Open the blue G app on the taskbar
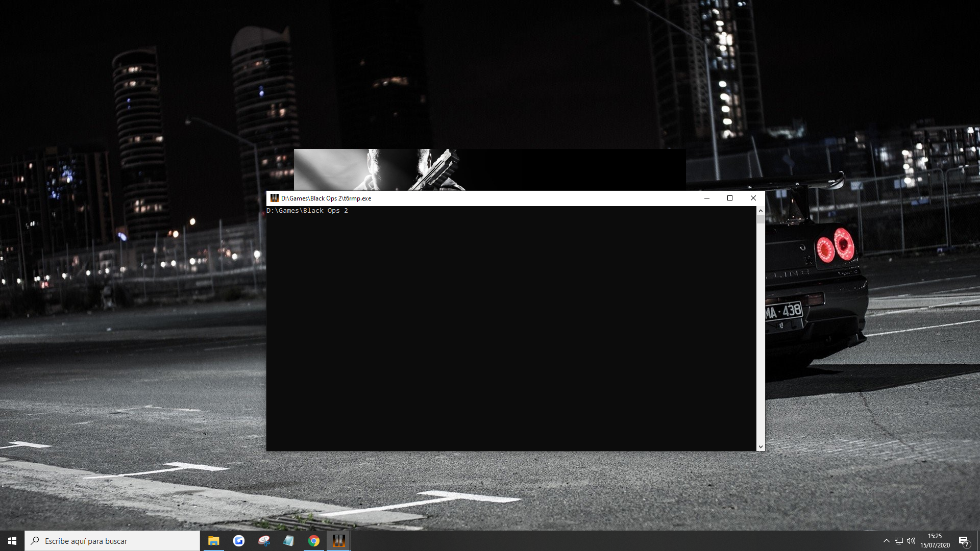 click(x=238, y=541)
